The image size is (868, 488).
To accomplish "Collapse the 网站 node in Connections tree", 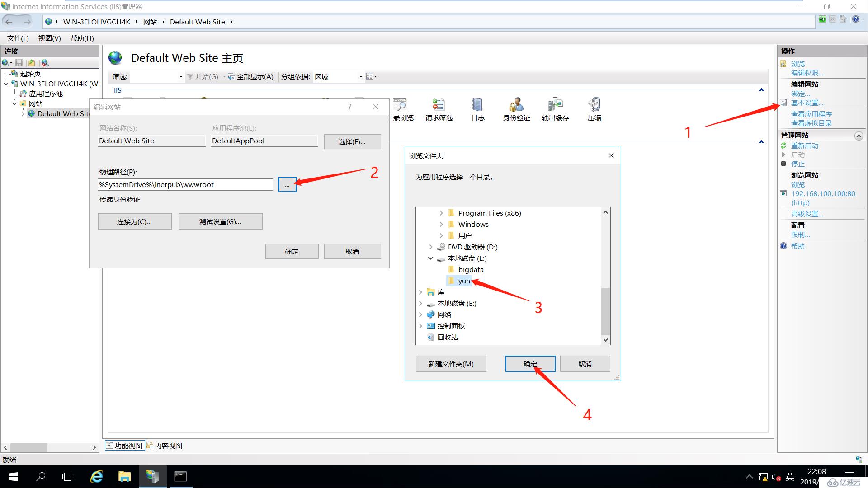I will pos(14,103).
